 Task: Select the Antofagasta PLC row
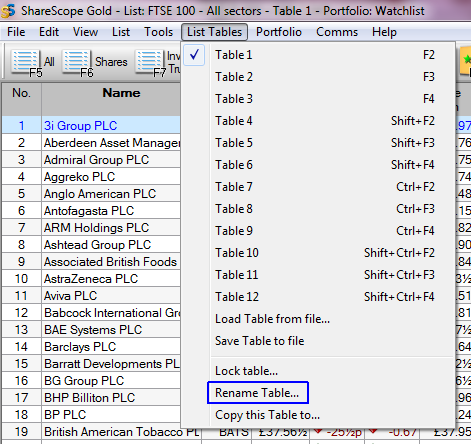(91, 211)
